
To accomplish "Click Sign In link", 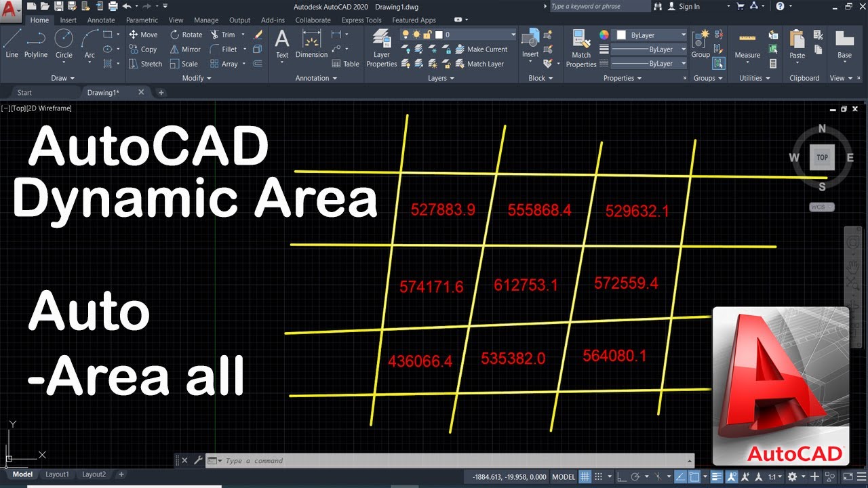I will (x=688, y=6).
